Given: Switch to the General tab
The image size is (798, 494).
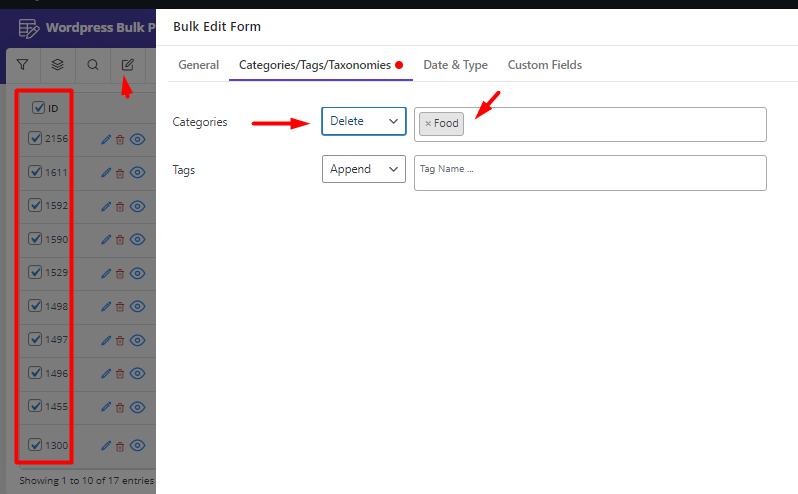Looking at the screenshot, I should click(198, 65).
